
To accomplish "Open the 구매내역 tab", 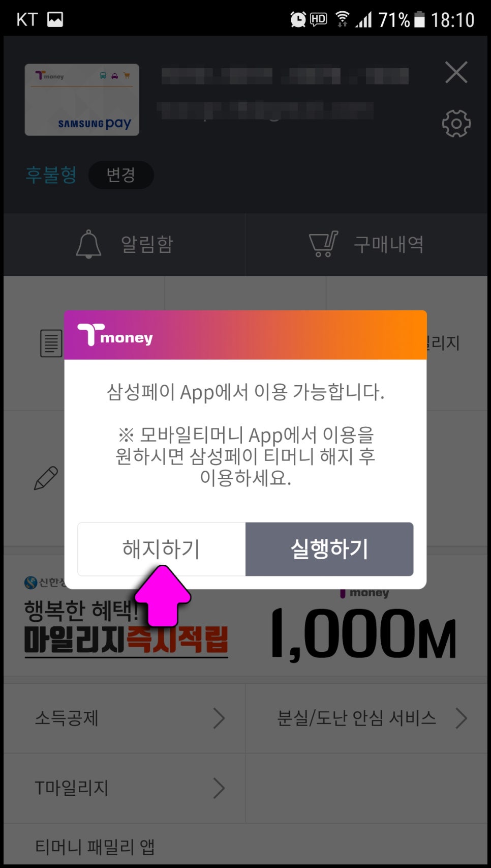I will pyautogui.click(x=366, y=245).
